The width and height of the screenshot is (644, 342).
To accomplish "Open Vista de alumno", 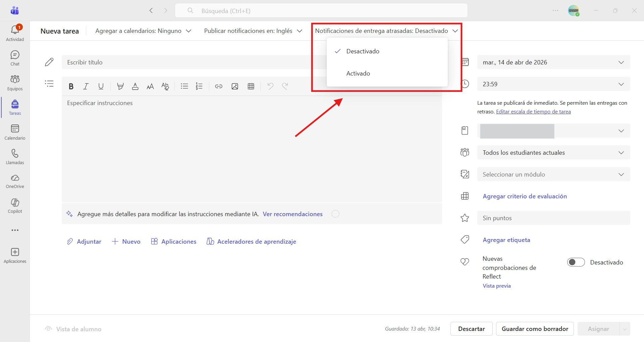I will pyautogui.click(x=73, y=329).
